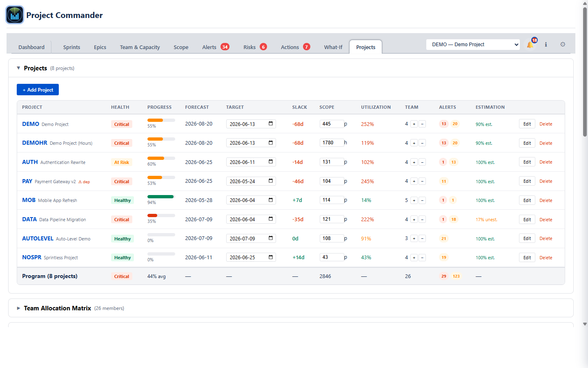Click the 252% utilization value for DEMO
Image resolution: width=588 pixels, height=368 pixels.
[367, 124]
